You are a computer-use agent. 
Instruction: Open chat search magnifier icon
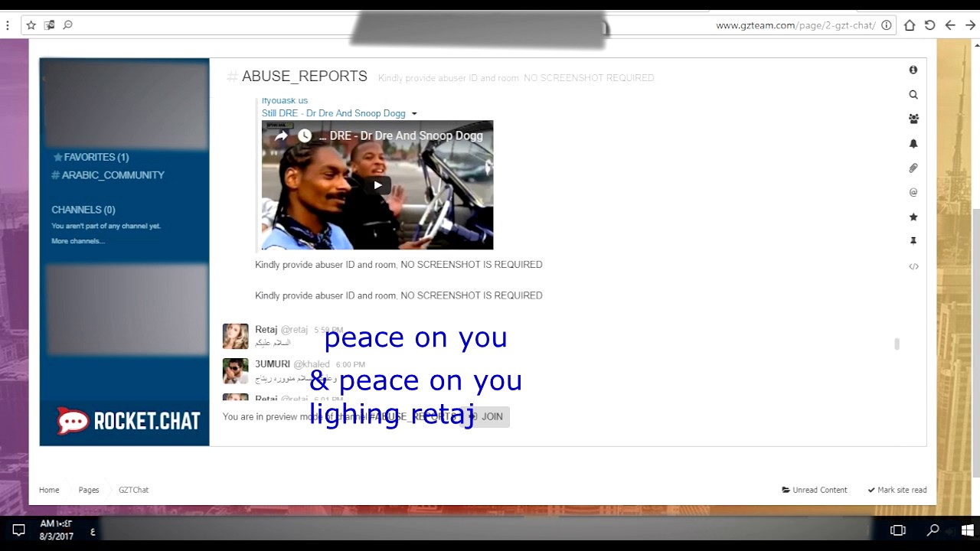tap(913, 95)
